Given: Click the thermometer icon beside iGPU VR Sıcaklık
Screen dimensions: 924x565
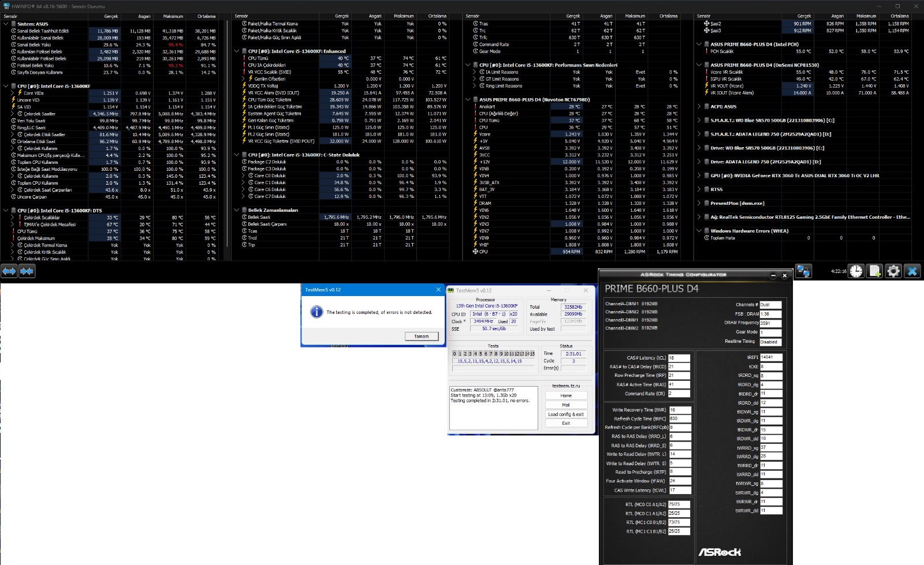Looking at the screenshot, I should point(706,79).
